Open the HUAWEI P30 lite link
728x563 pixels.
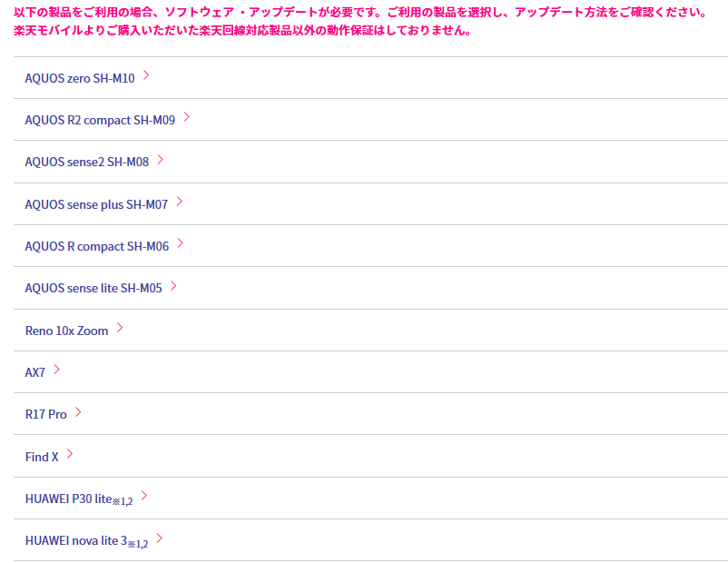[x=79, y=499]
